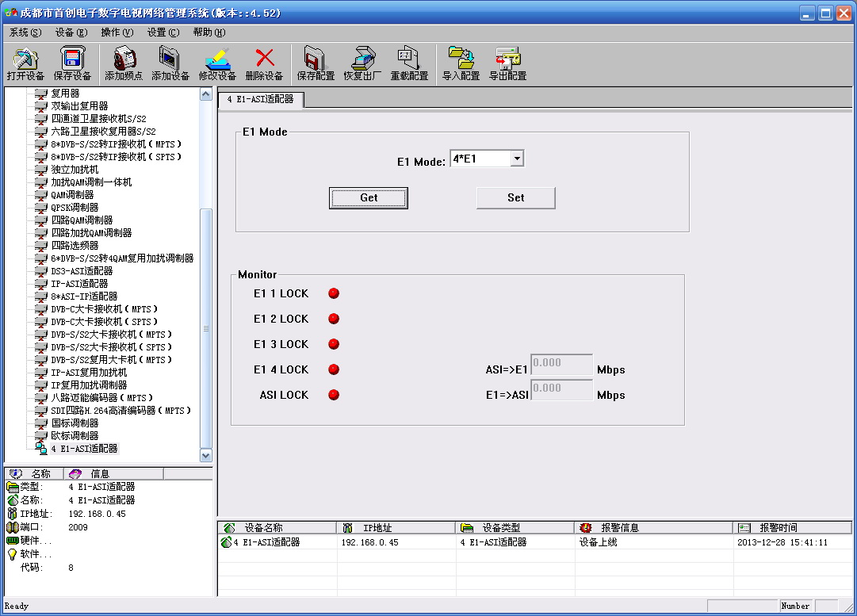857x616 pixels.
Task: Click the 添加频点 (add frequency) toolbar icon
Action: [x=124, y=63]
